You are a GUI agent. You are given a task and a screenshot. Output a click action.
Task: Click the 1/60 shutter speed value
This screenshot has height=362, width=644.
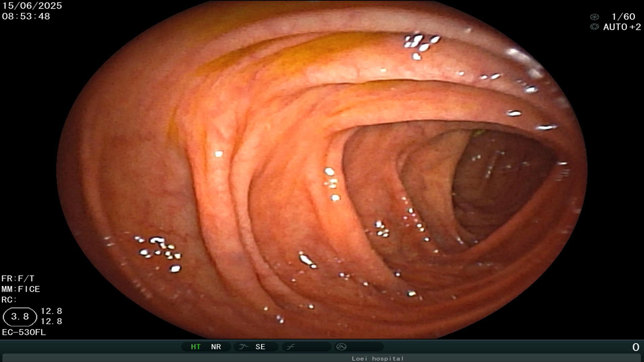623,17
